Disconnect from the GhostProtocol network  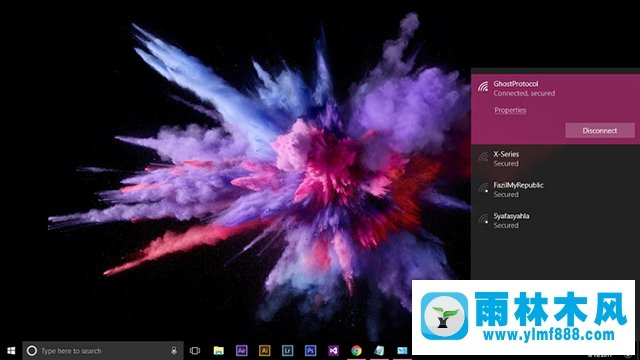(600, 131)
